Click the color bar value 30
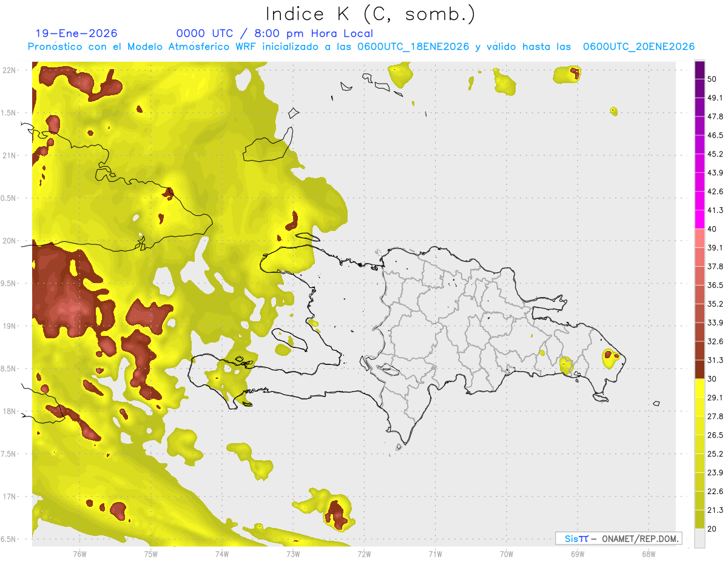This screenshot has width=728, height=562. (x=713, y=379)
